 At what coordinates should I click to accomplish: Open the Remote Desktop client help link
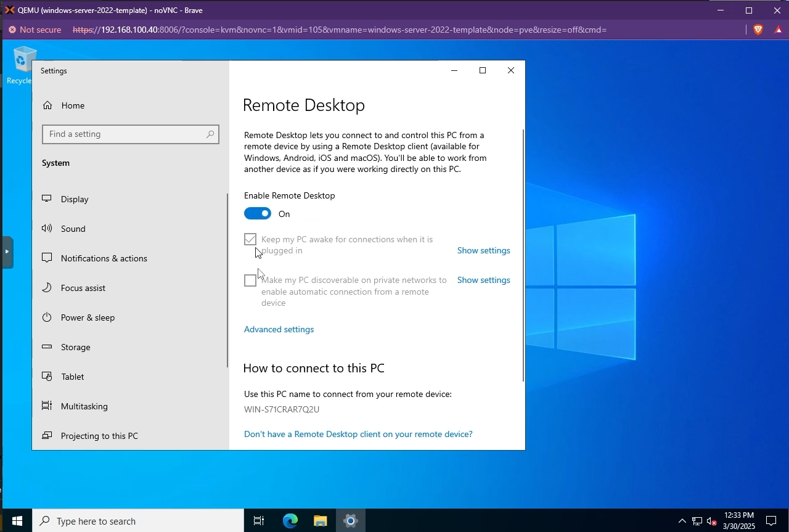(358, 433)
